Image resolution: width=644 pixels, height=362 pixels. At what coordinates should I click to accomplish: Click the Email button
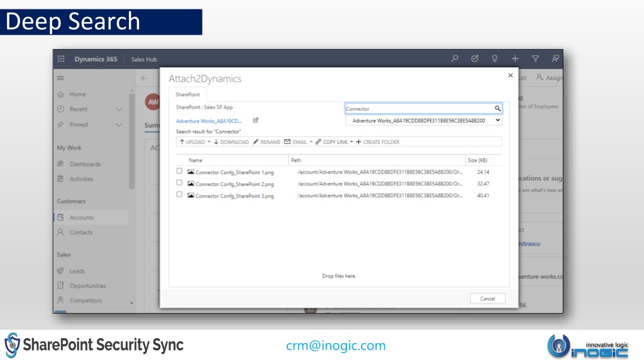pos(296,142)
